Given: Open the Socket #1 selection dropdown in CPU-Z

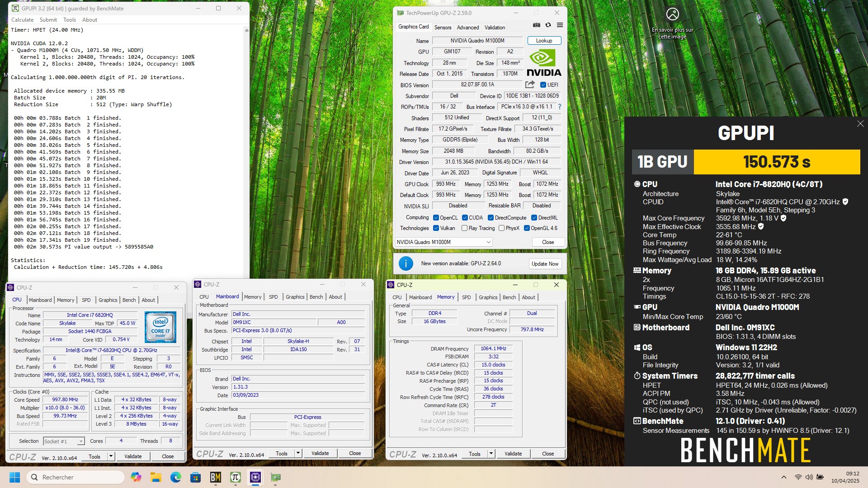Looking at the screenshot, I should 64,441.
